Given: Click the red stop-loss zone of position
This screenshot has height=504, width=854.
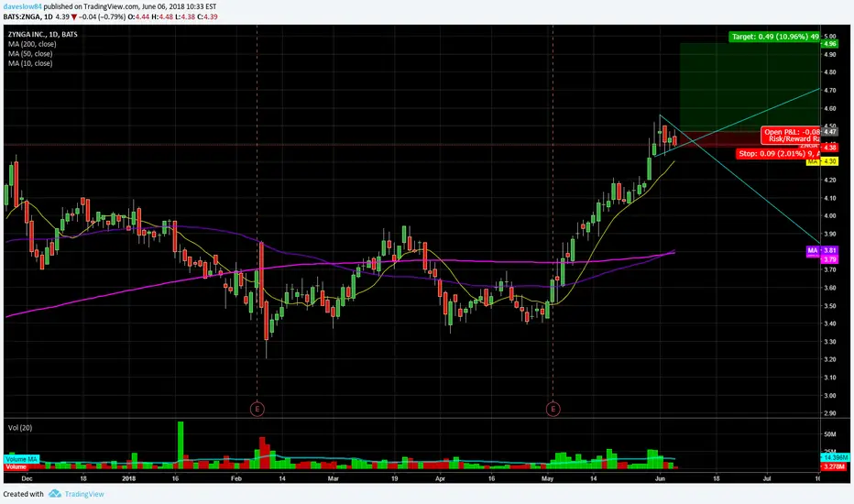Looking at the screenshot, I should 750,139.
